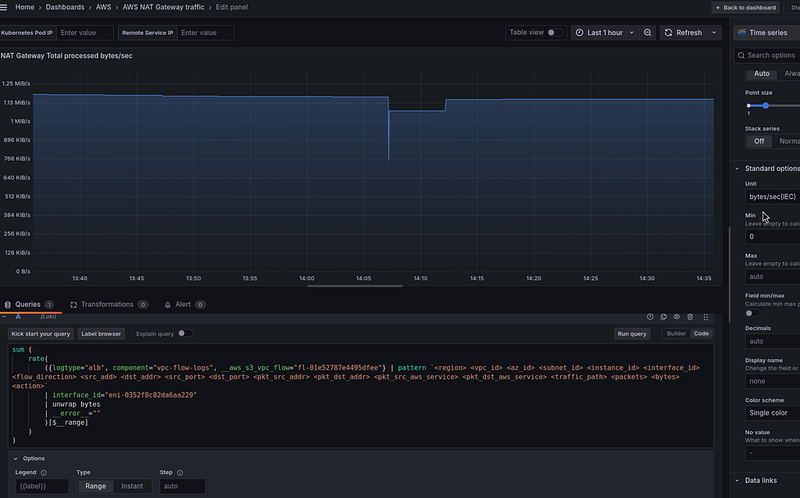
Task: Click the Transformations tab icon
Action: click(x=73, y=305)
